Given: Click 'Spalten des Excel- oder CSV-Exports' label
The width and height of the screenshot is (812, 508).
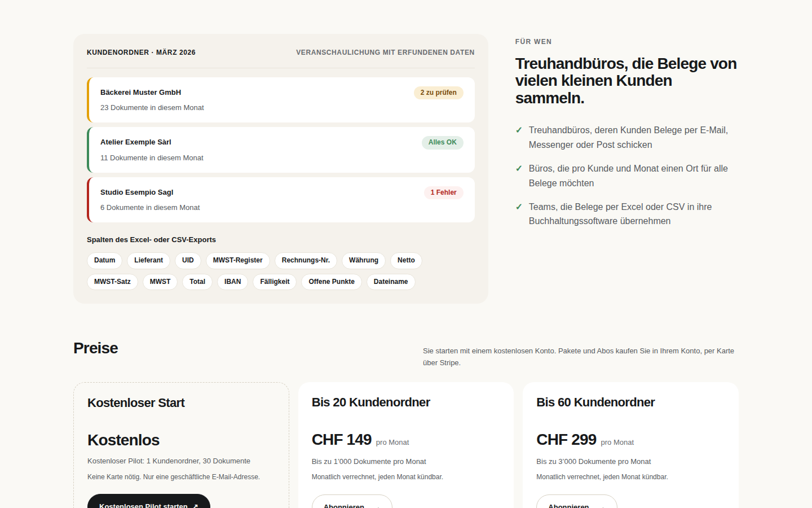Looking at the screenshot, I should click(x=151, y=240).
